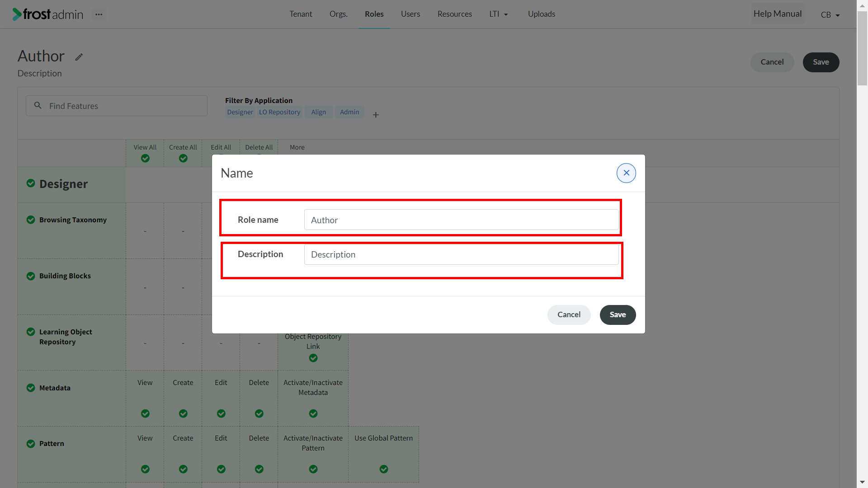Toggle Metadata View permission checkmark
The height and width of the screenshot is (488, 868).
pyautogui.click(x=145, y=413)
